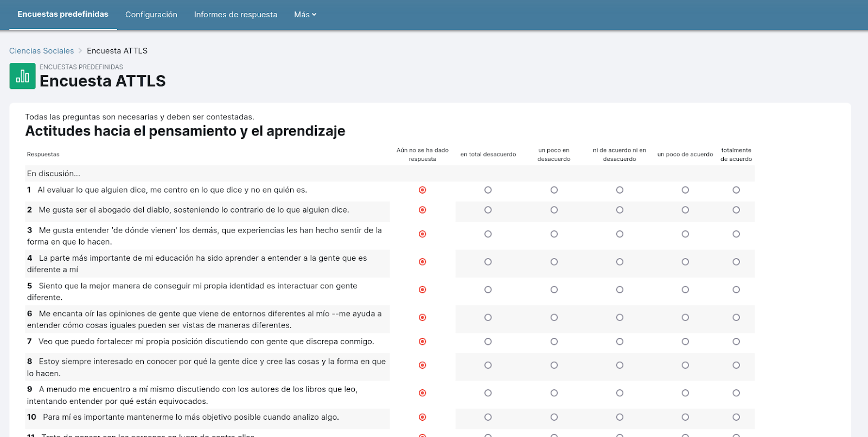
Task: Go to the Ciencias Sociales breadcrumb link
Action: 41,50
